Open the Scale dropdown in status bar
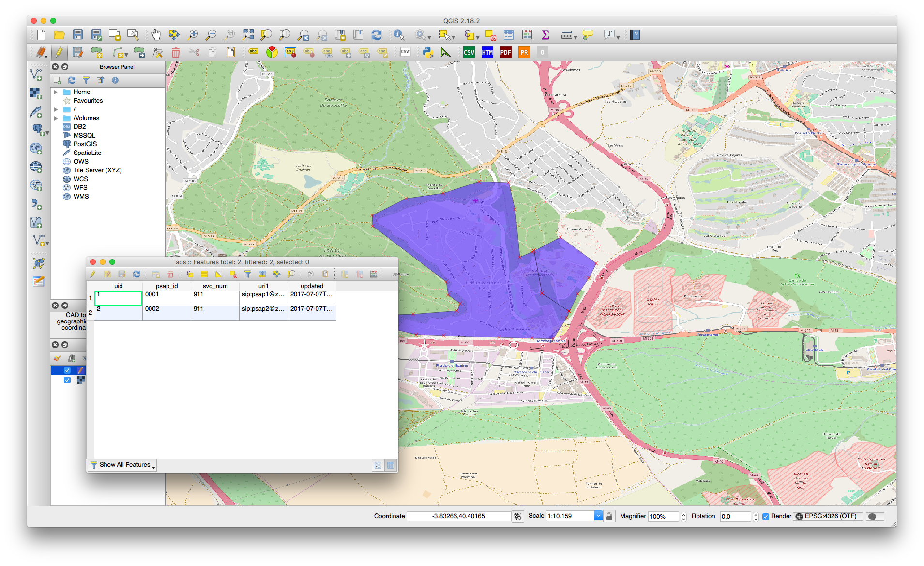This screenshot has height=566, width=924. (598, 516)
